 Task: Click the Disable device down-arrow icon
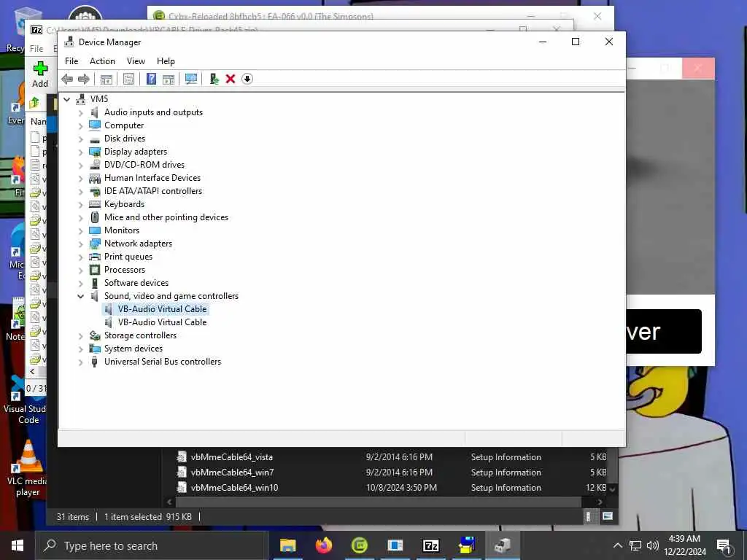pyautogui.click(x=247, y=79)
